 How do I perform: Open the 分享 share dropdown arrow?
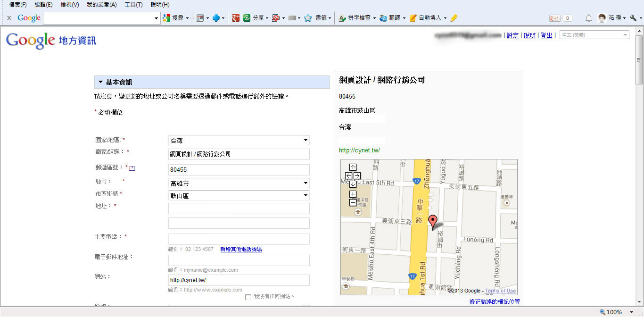tap(267, 18)
